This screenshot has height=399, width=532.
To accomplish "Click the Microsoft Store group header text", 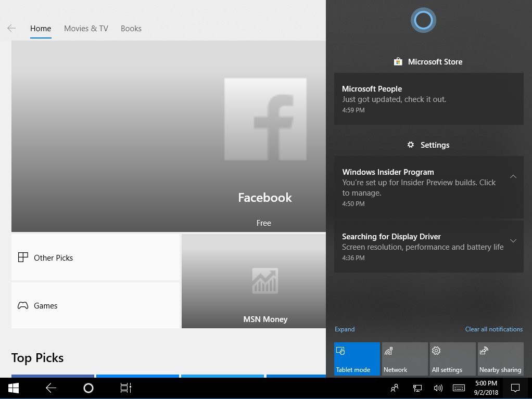I will (x=435, y=62).
